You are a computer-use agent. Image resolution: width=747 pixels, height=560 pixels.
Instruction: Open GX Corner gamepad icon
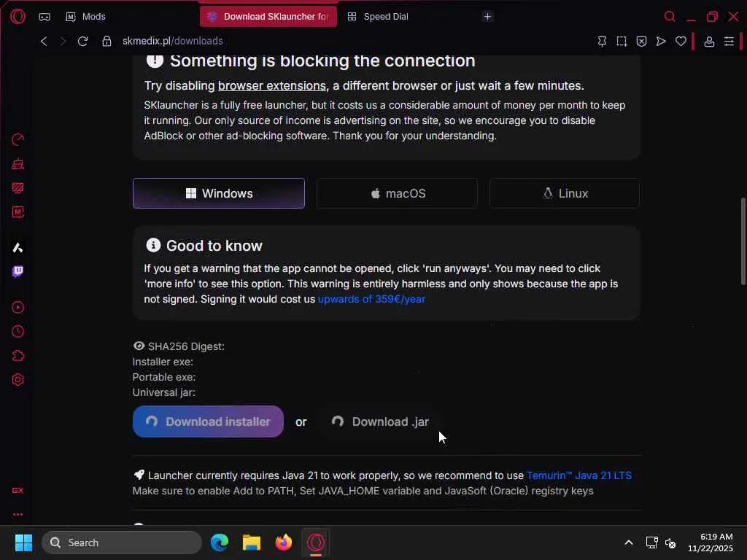(44, 17)
